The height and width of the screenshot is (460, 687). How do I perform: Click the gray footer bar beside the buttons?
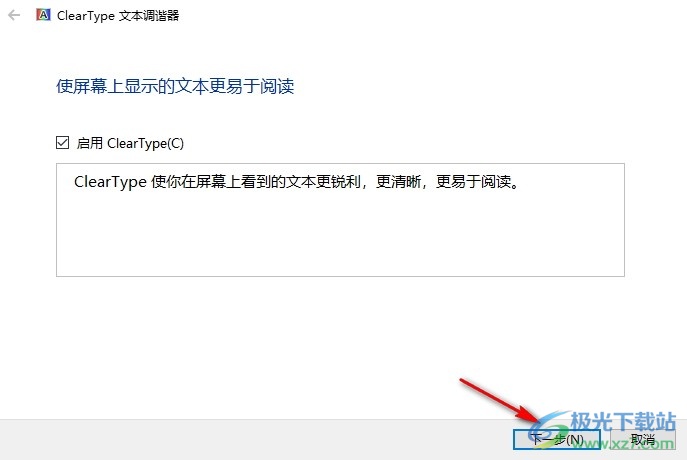pos(254,439)
